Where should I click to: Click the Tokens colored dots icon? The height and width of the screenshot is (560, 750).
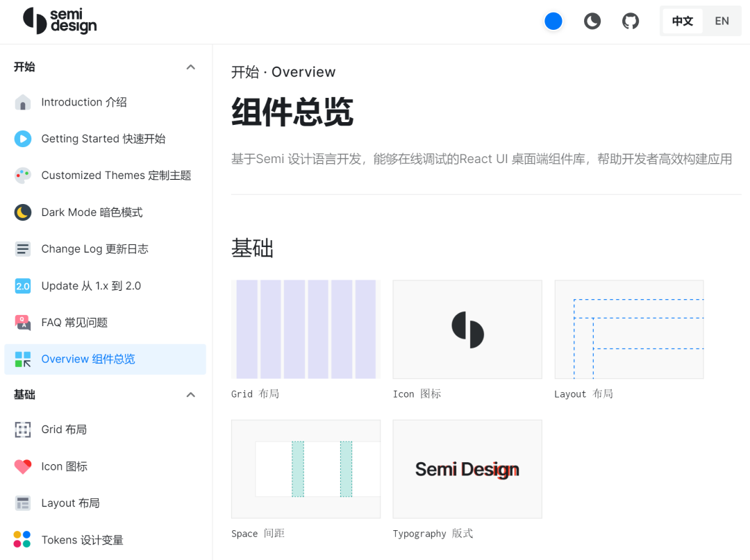(x=23, y=540)
